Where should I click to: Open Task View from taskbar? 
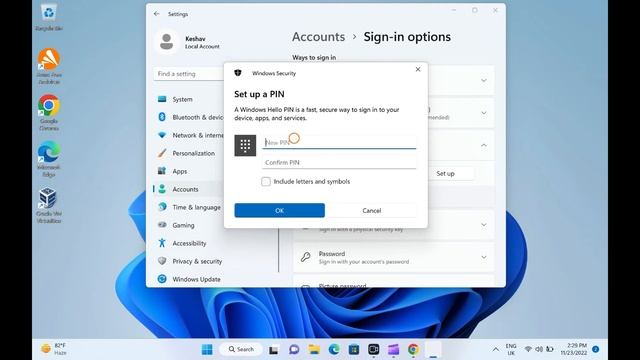[273, 350]
